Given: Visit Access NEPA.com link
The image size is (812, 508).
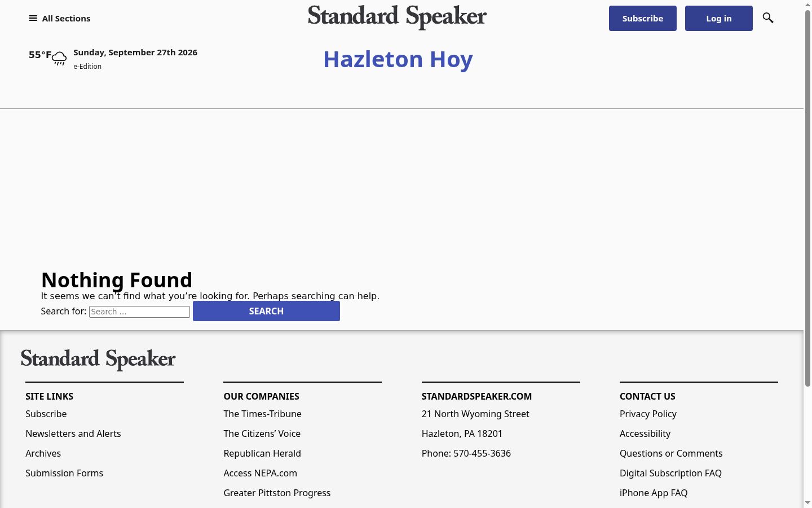Looking at the screenshot, I should pos(261,473).
